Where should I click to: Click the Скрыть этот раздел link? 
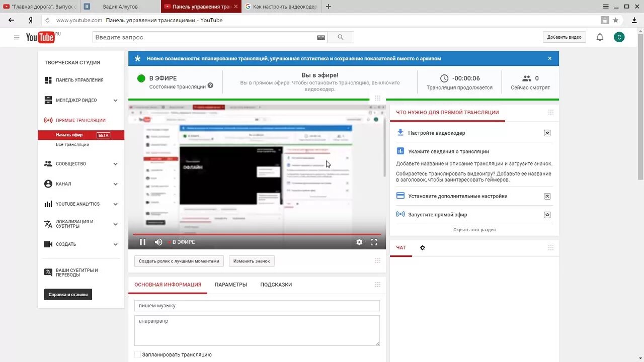474,230
